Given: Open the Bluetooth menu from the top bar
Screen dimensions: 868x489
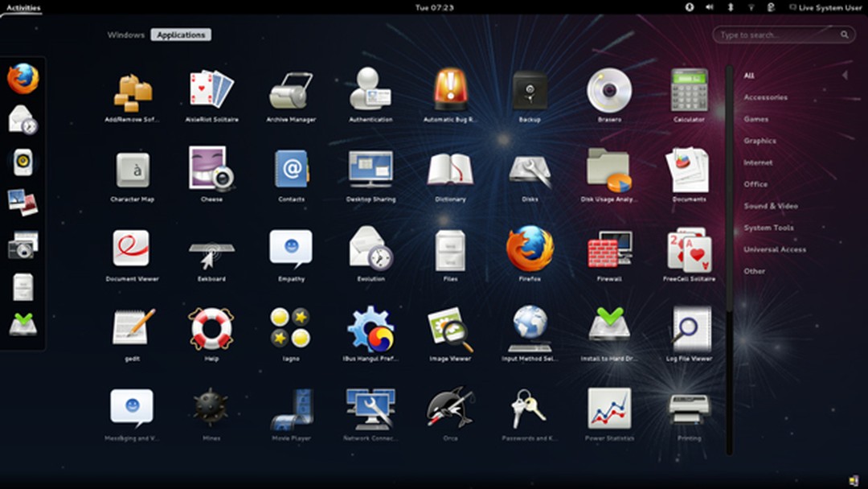Looking at the screenshot, I should (x=730, y=6).
